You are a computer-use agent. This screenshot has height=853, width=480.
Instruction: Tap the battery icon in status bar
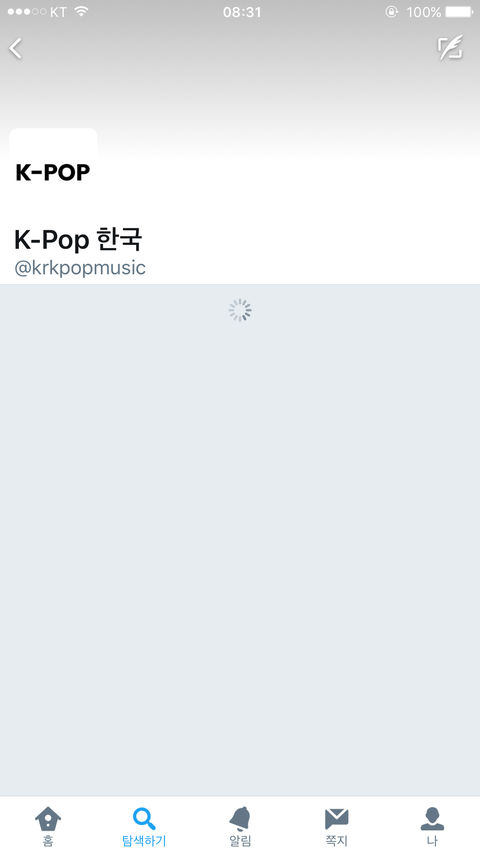tap(458, 11)
